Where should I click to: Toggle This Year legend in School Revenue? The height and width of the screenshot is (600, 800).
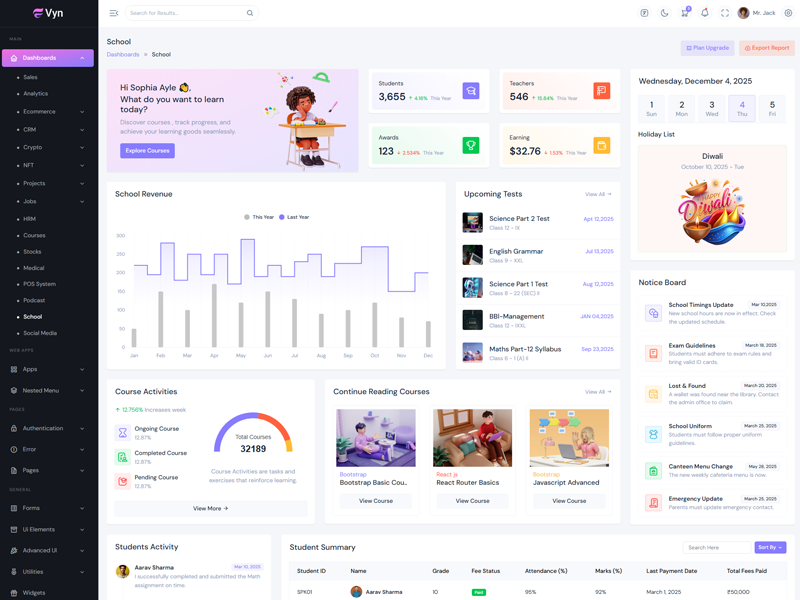tap(260, 217)
